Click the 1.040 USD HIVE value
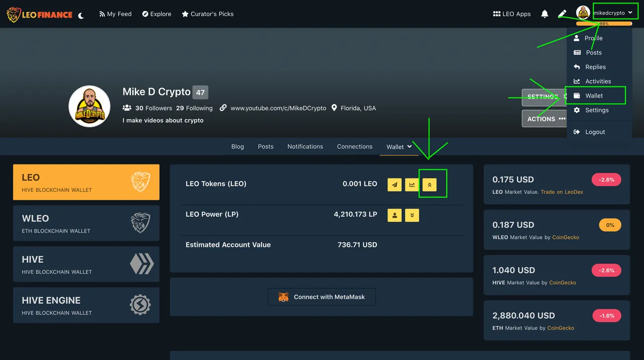The image size is (644, 360). pyautogui.click(x=514, y=271)
